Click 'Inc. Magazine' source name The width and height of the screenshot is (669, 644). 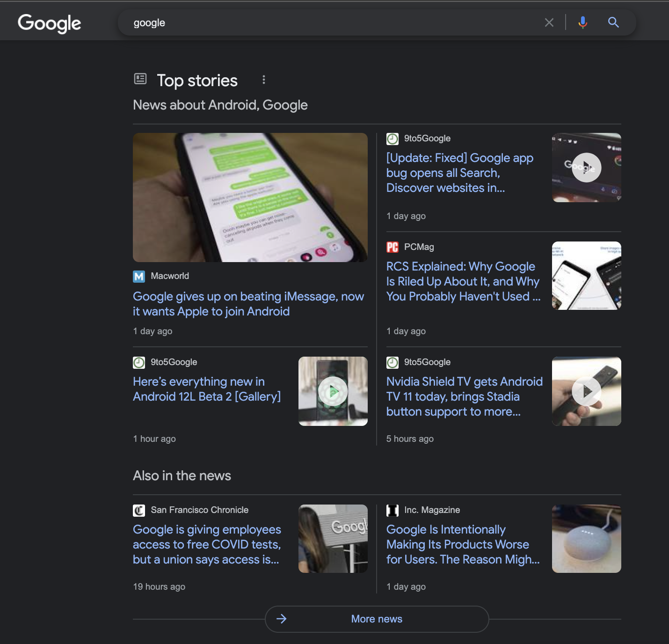point(432,510)
